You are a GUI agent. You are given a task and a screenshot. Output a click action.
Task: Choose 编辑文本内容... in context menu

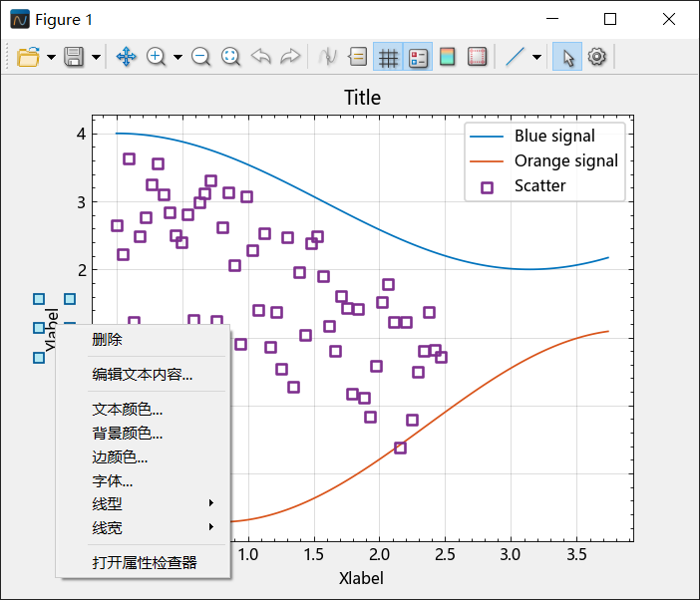(x=143, y=375)
